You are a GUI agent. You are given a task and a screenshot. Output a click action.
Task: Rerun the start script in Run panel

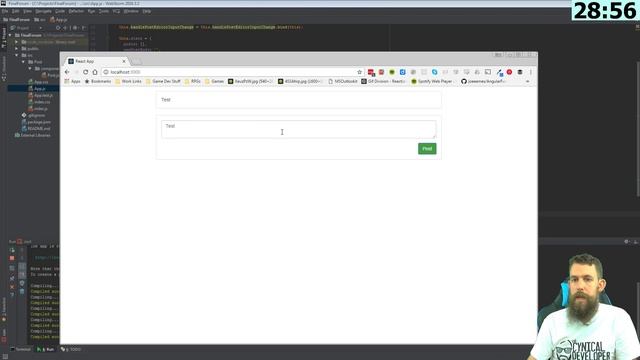pos(12,250)
